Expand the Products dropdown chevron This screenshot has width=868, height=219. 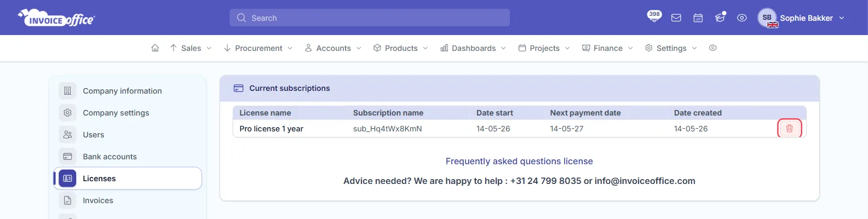click(426, 48)
